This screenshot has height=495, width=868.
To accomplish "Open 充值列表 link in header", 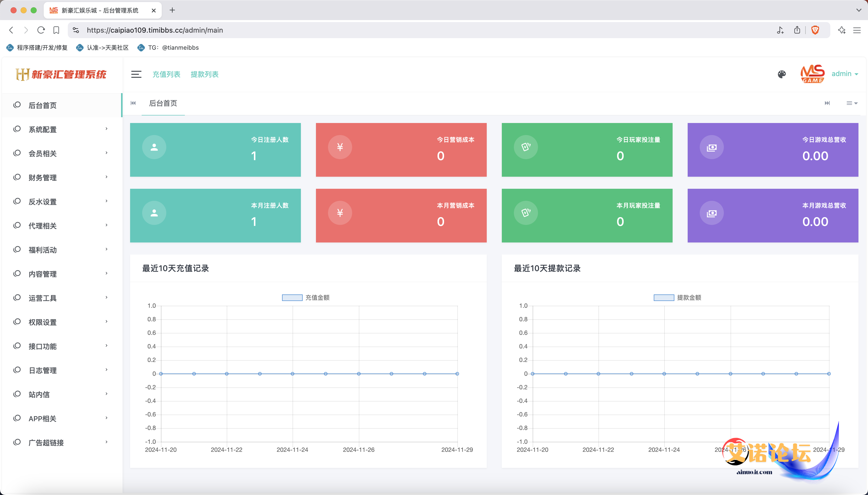I will click(x=166, y=74).
